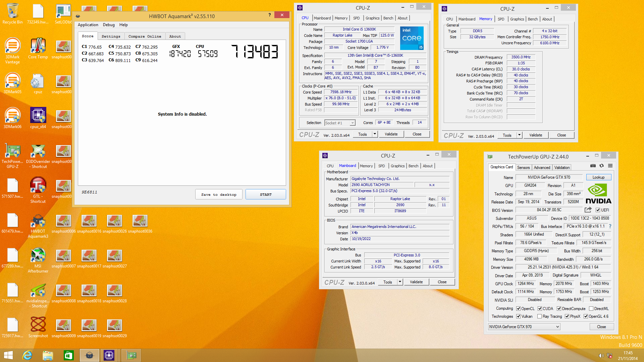Toggle Ray Tracing checkbox
The width and height of the screenshot is (644, 362).
point(539,316)
